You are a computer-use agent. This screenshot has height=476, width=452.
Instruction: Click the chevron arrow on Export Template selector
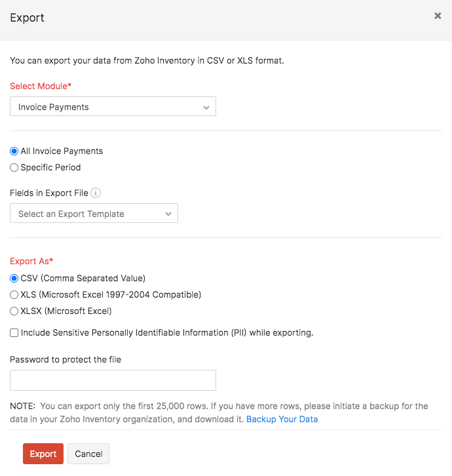pyautogui.click(x=168, y=214)
